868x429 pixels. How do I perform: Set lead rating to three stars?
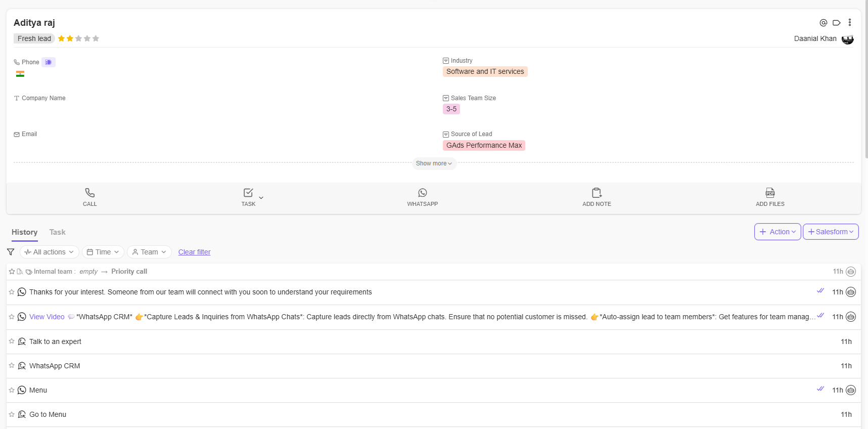(78, 38)
